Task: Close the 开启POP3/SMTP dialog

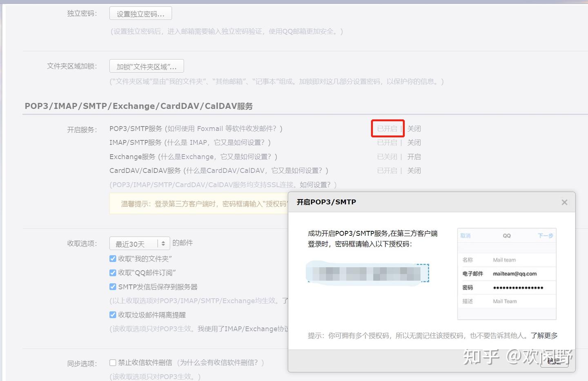Action: pos(564,202)
